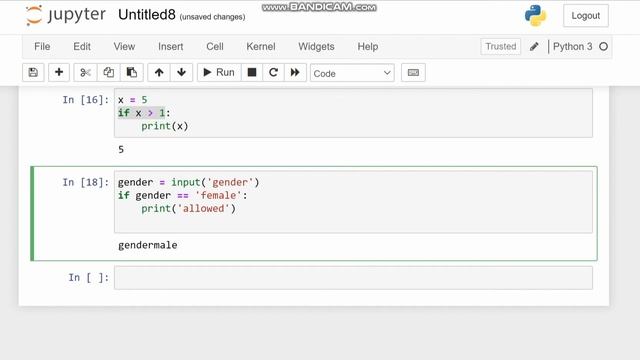The width and height of the screenshot is (640, 360).
Task: Paste cells below with clipboard icon
Action: [131, 73]
